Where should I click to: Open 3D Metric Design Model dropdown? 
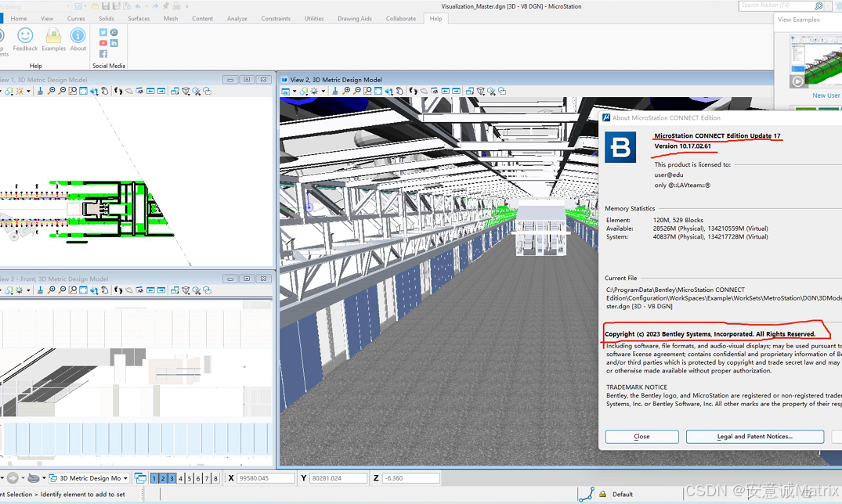coord(89,477)
